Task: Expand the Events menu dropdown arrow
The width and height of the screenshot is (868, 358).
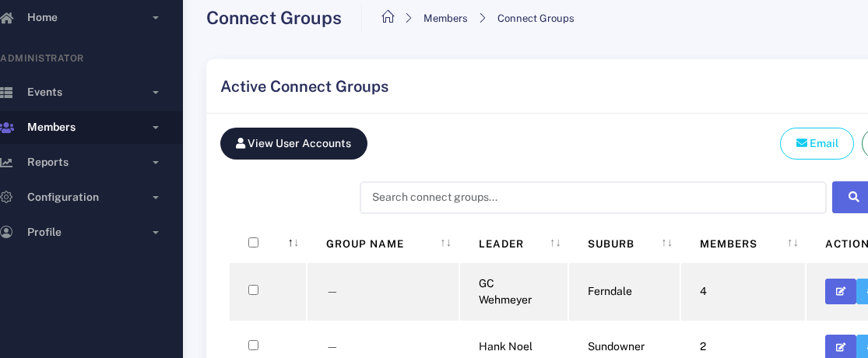Action: 156,93
